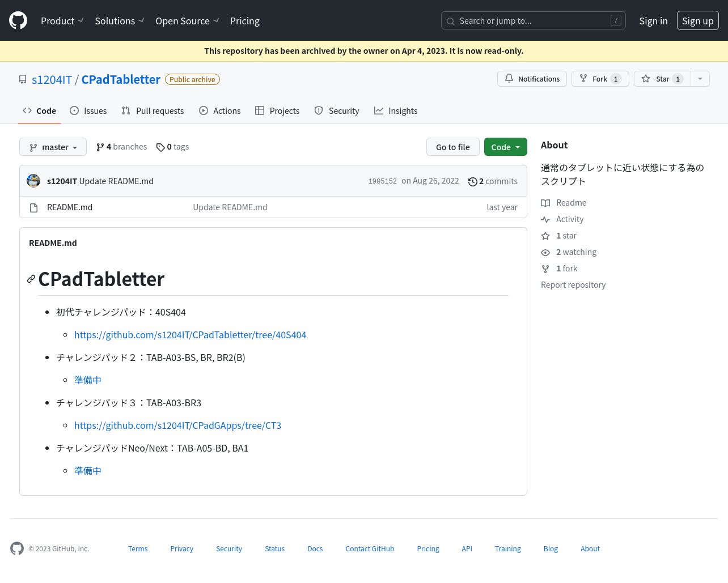Image resolution: width=728 pixels, height=583 pixels.
Task: Click Sign in
Action: pos(653,21)
